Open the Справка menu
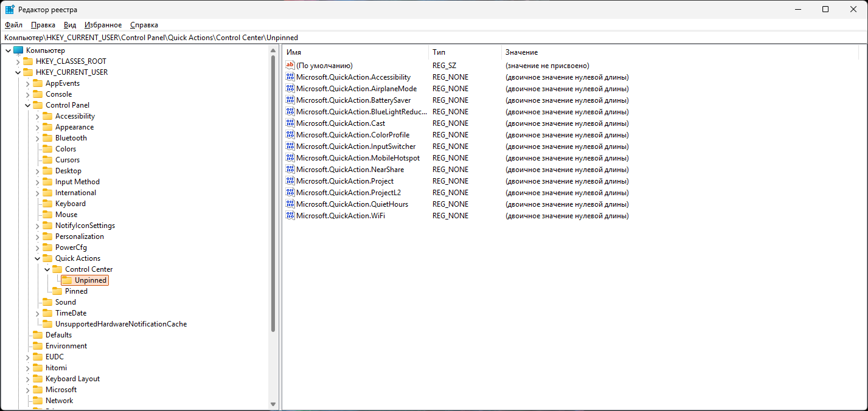Viewport: 868px width, 411px height. (144, 25)
